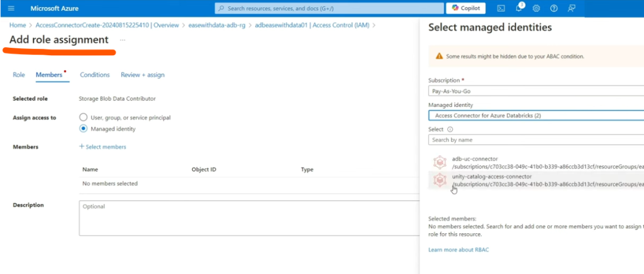Click the Copilot button
644x274 pixels.
point(466,8)
